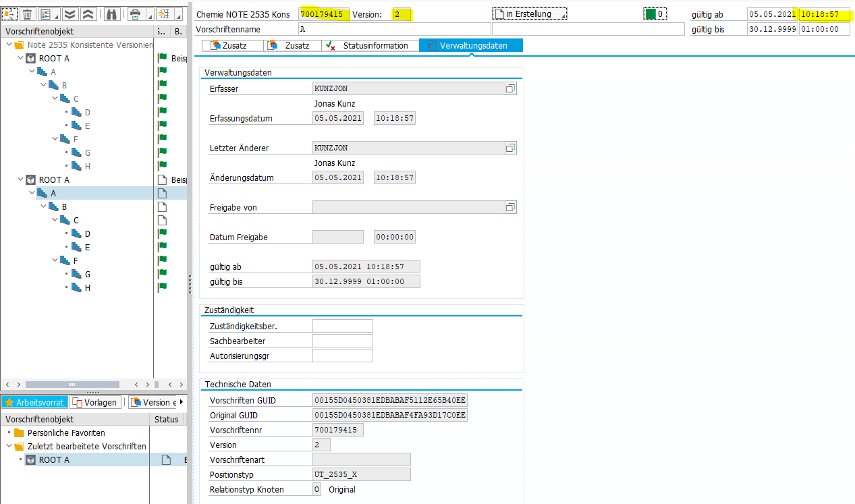Collapse the 'Zuletzt bearbeitete Vorschriften' folder
This screenshot has width=855, height=504.
[9, 446]
